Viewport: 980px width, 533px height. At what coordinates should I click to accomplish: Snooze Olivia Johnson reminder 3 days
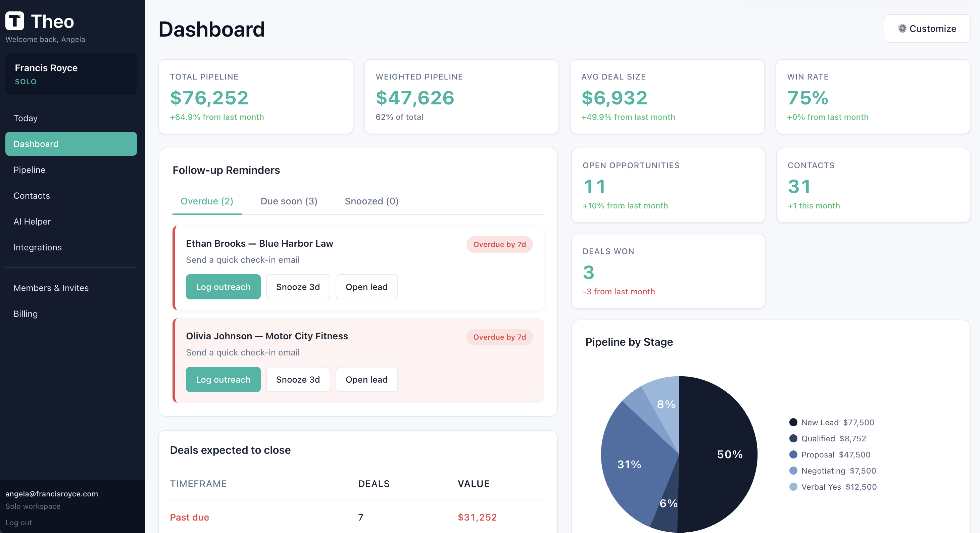coord(298,380)
